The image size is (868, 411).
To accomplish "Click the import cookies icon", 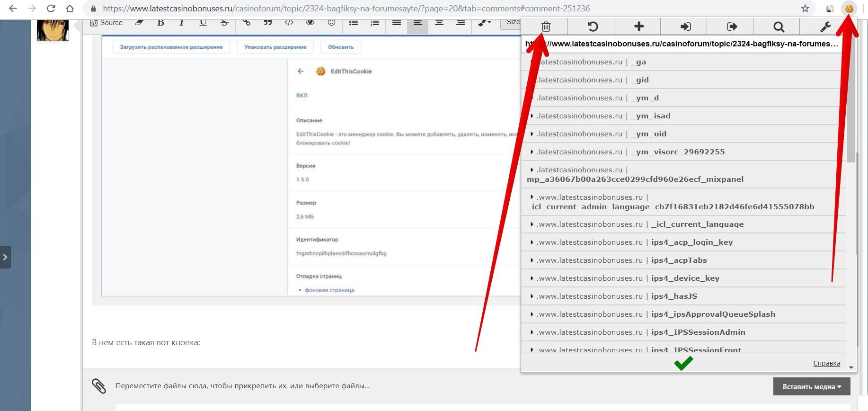I will (x=685, y=27).
